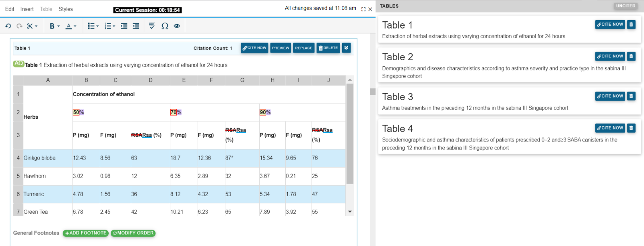Image resolution: width=644 pixels, height=246 pixels.
Task: Click the tracked-change '70%' cell
Action: (x=215, y=113)
